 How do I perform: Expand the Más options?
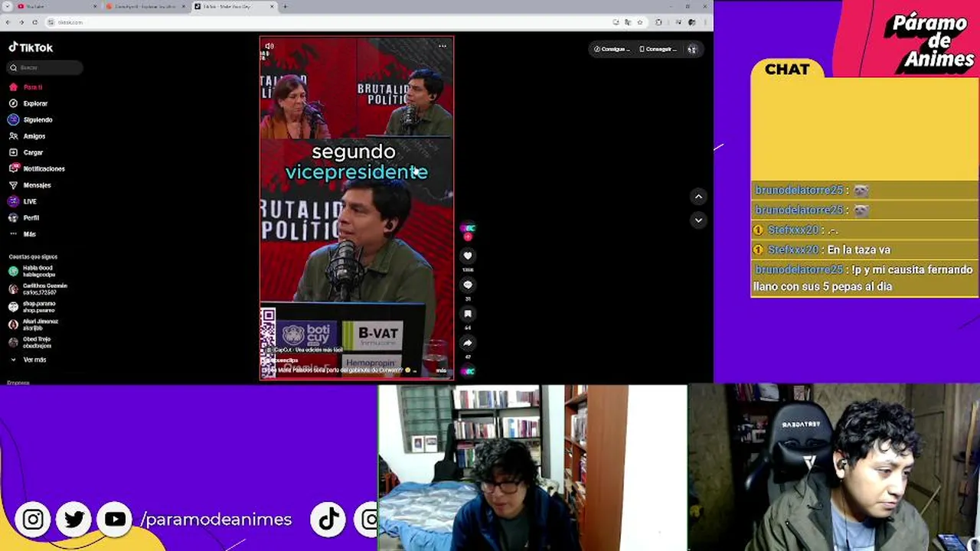(x=22, y=234)
